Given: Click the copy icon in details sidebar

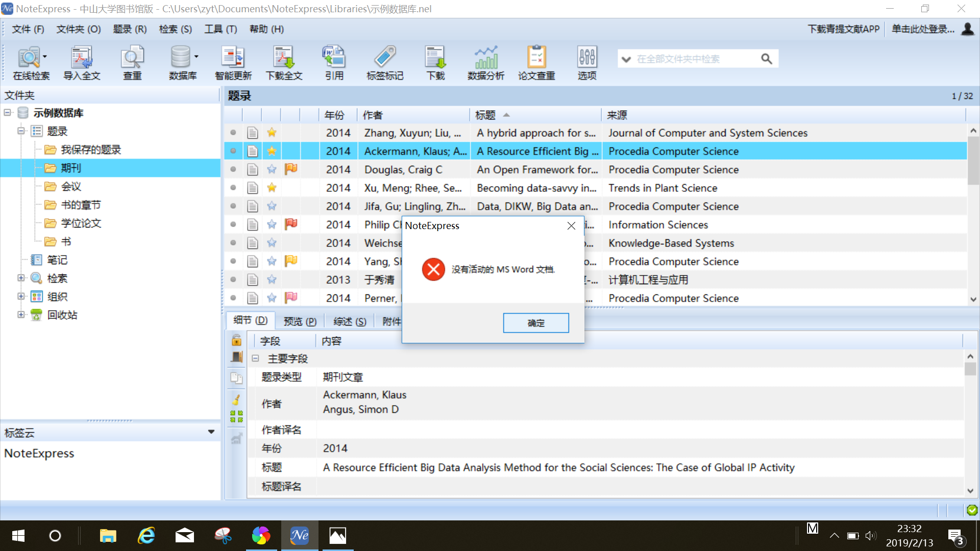Looking at the screenshot, I should click(x=236, y=378).
